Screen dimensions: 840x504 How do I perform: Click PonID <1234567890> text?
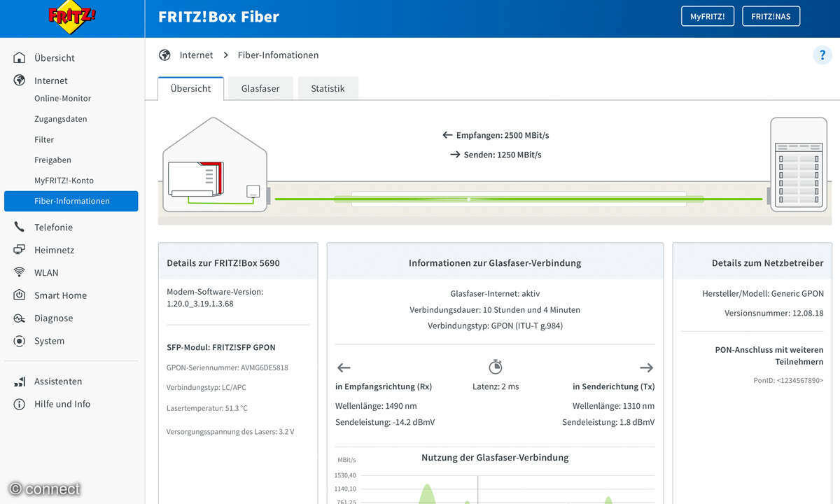tap(788, 380)
